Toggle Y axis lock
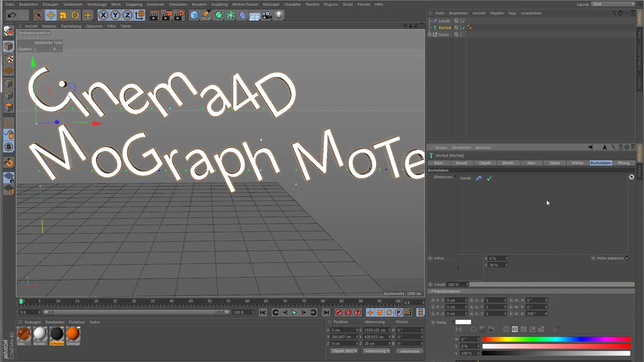This screenshot has height=362, width=644. pos(115,15)
